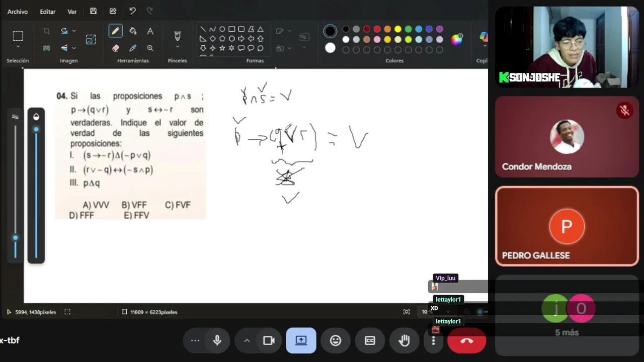
Task: Expand the Meet video options arrow
Action: click(247, 340)
